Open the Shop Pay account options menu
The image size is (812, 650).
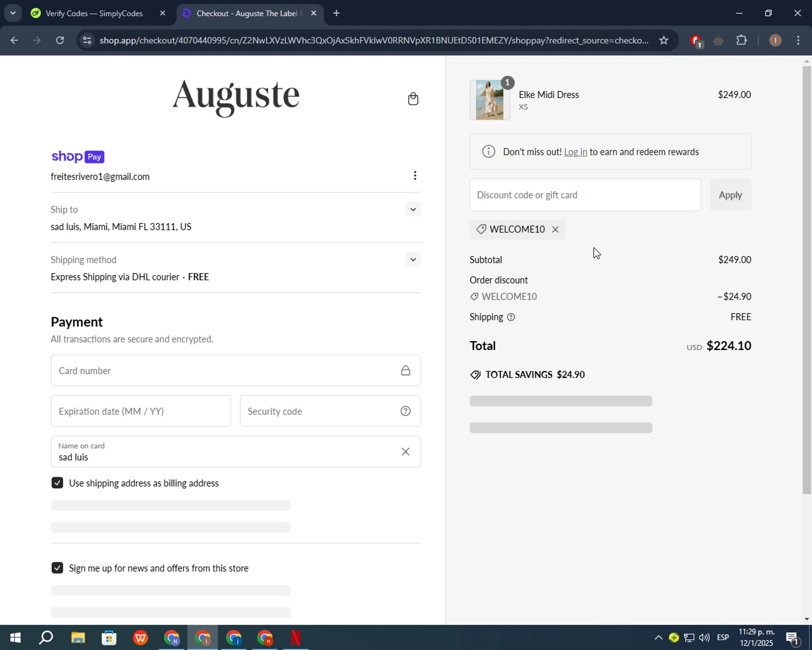(x=415, y=175)
